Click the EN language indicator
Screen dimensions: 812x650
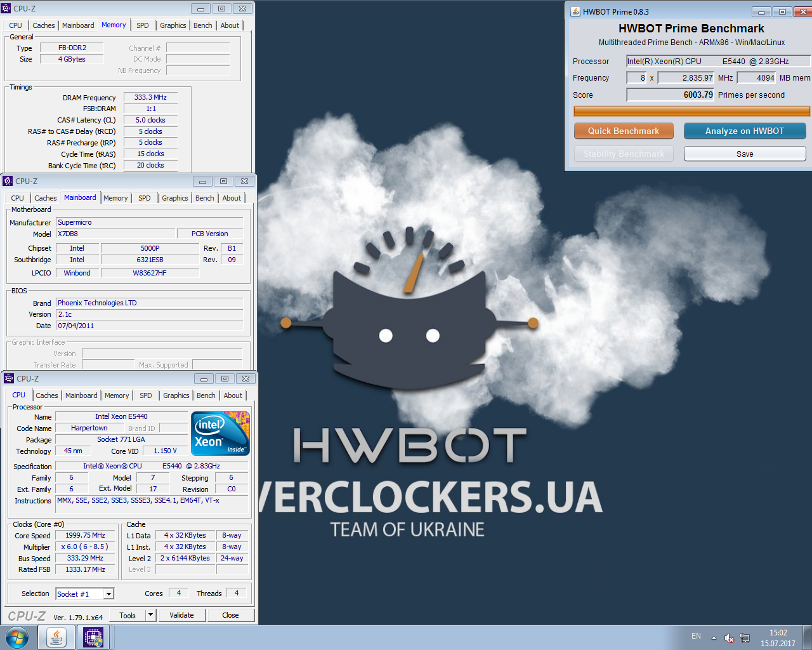pos(696,636)
